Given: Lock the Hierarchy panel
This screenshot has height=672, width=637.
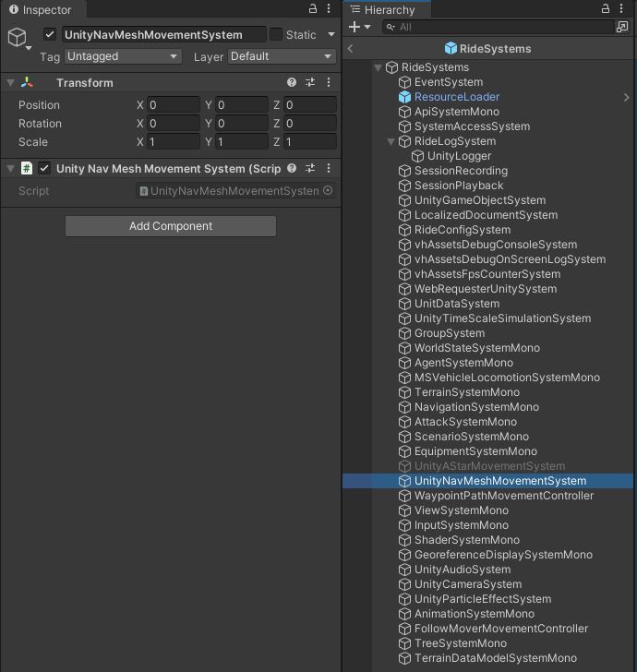Looking at the screenshot, I should tap(606, 8).
